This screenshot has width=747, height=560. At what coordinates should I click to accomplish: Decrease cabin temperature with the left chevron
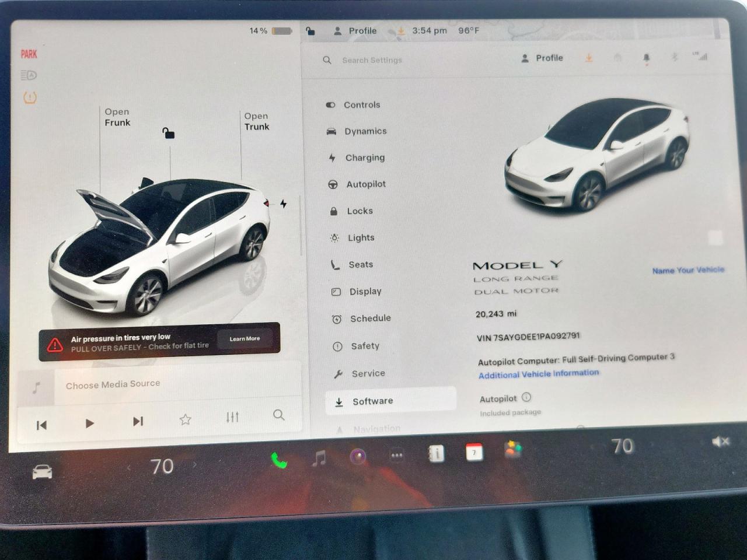(x=128, y=466)
